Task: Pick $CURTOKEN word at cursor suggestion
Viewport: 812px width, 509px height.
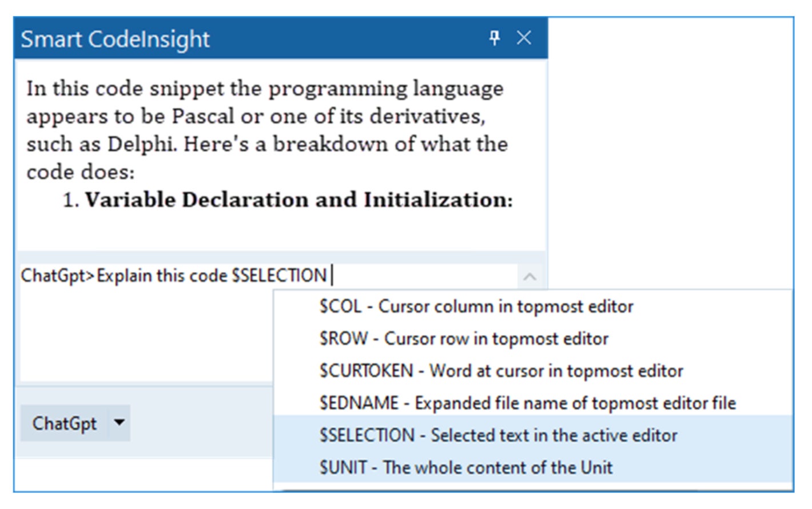Action: click(x=501, y=371)
